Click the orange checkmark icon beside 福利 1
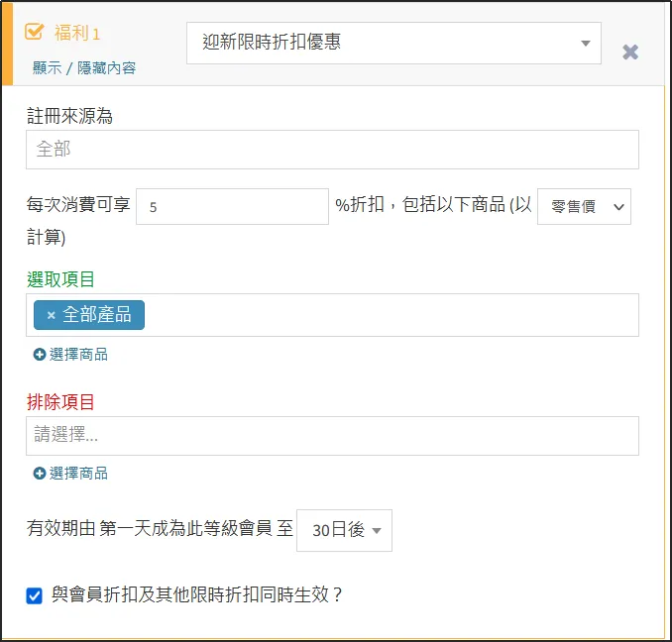 pos(35,32)
